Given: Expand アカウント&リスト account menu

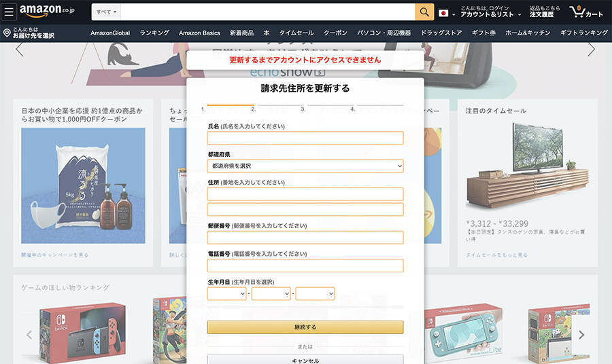Looking at the screenshot, I should (490, 12).
